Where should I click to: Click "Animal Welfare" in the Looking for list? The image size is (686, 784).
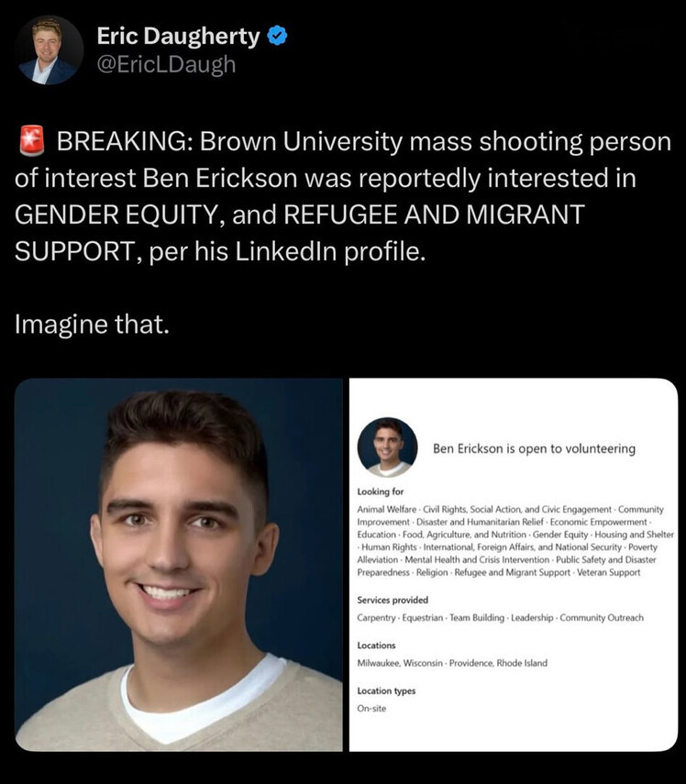[x=385, y=509]
